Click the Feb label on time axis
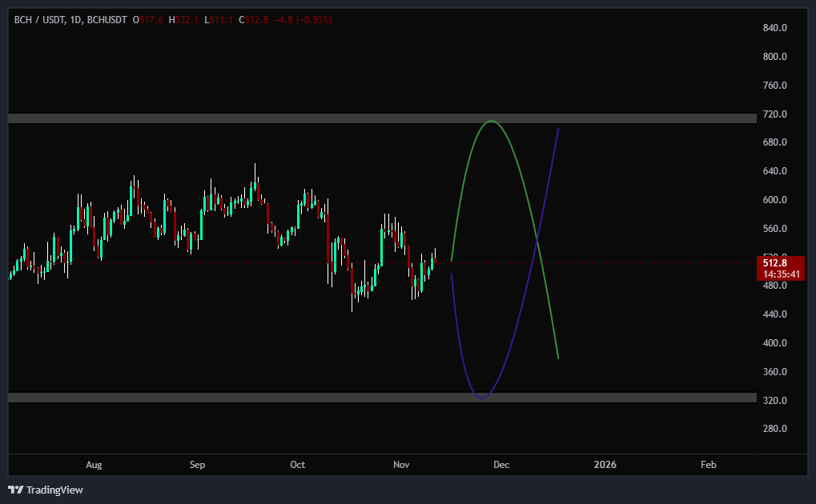816x504 pixels. click(x=708, y=465)
